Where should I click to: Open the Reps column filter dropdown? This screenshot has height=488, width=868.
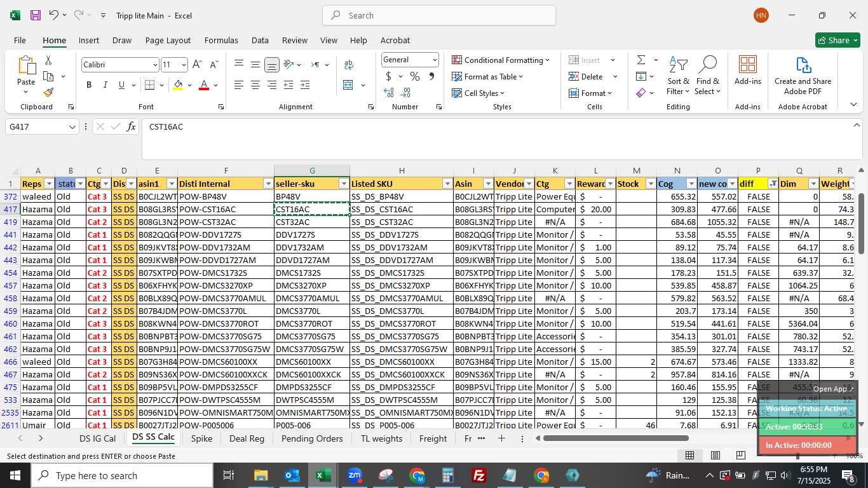(48, 184)
